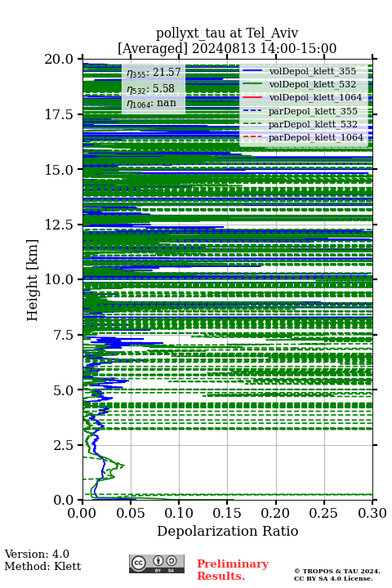Click the BY attribution person icon

[x=158, y=561]
